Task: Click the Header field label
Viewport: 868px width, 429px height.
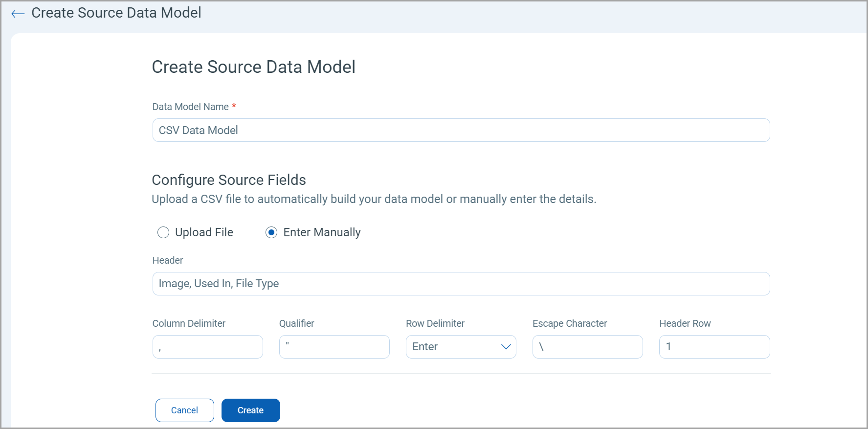Action: tap(168, 260)
